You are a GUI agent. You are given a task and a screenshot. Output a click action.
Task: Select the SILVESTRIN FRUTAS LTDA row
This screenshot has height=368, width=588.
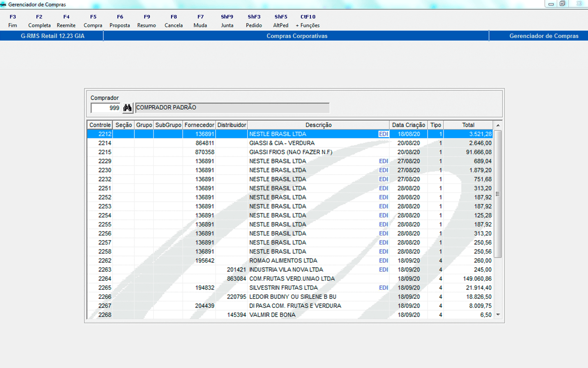tap(283, 288)
